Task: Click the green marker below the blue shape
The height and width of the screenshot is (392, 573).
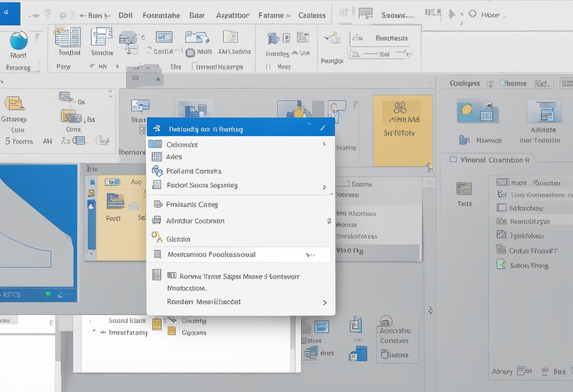Action: (x=47, y=294)
